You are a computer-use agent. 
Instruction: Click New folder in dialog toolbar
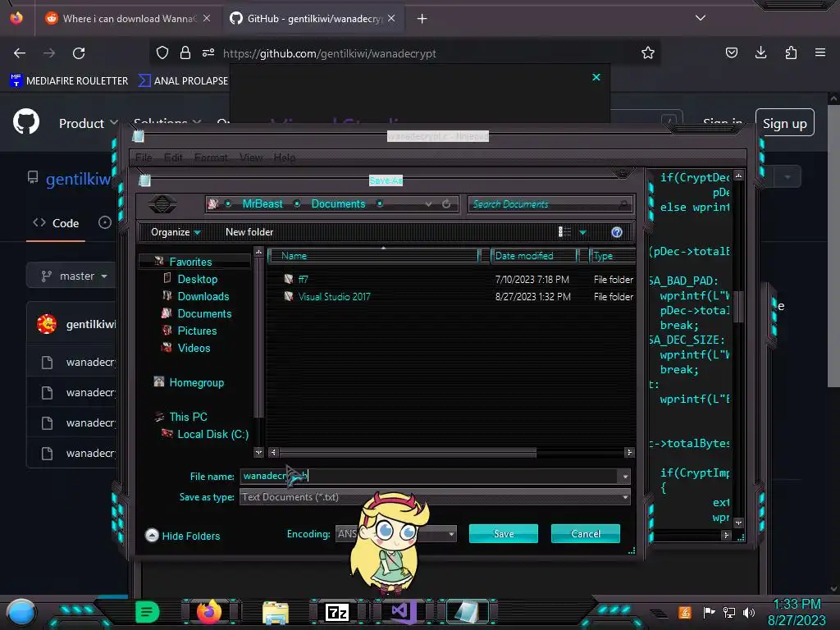(x=249, y=232)
